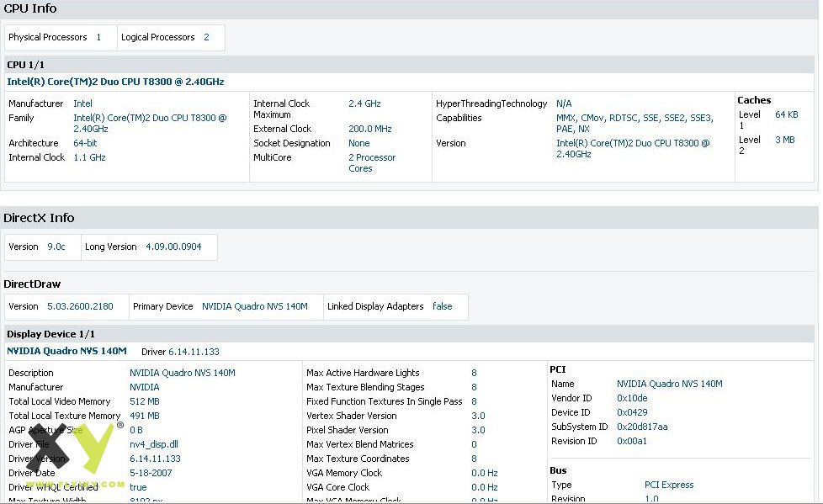823x504 pixels.
Task: Select the Socket Designation value "None"
Action: click(x=359, y=143)
